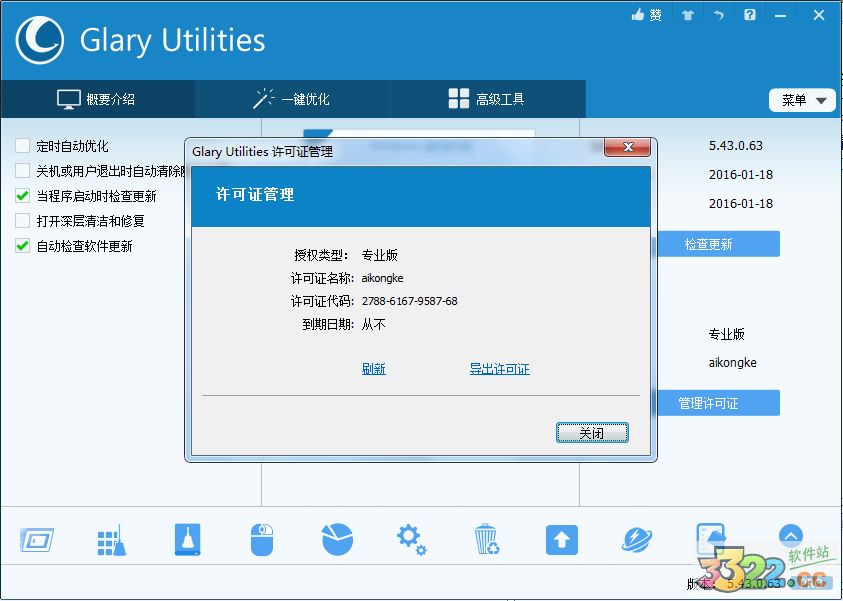Uncheck 当程序启动时检查更新 checkbox

point(23,196)
